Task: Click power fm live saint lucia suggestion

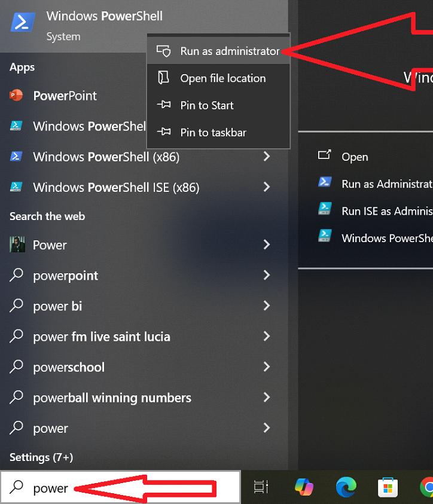Action: point(102,337)
